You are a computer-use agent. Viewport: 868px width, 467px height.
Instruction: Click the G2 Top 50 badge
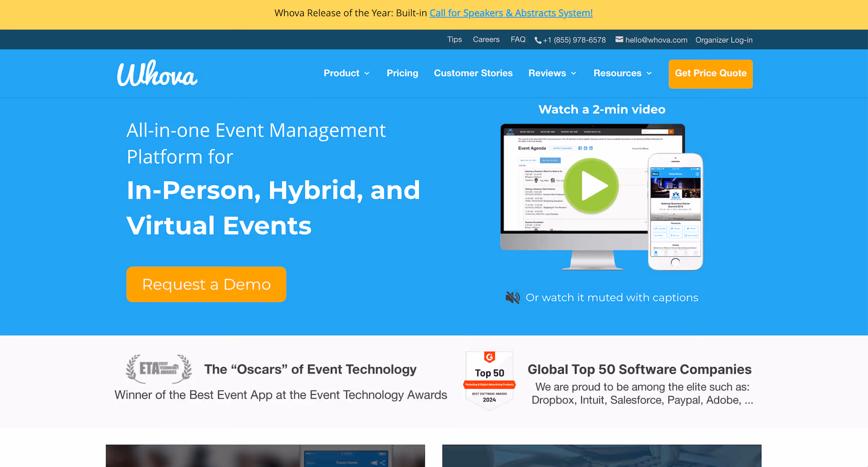490,381
